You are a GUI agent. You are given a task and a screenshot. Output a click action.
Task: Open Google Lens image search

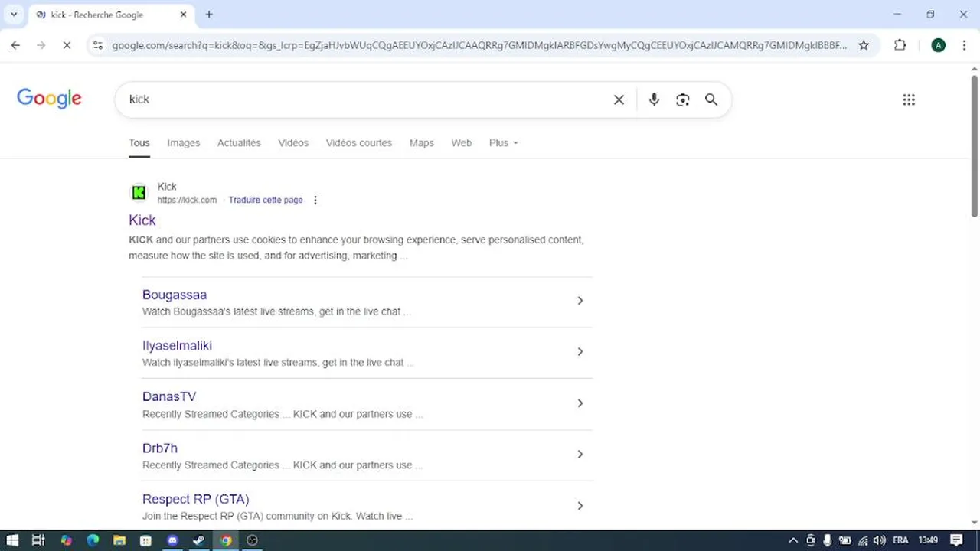[683, 99]
